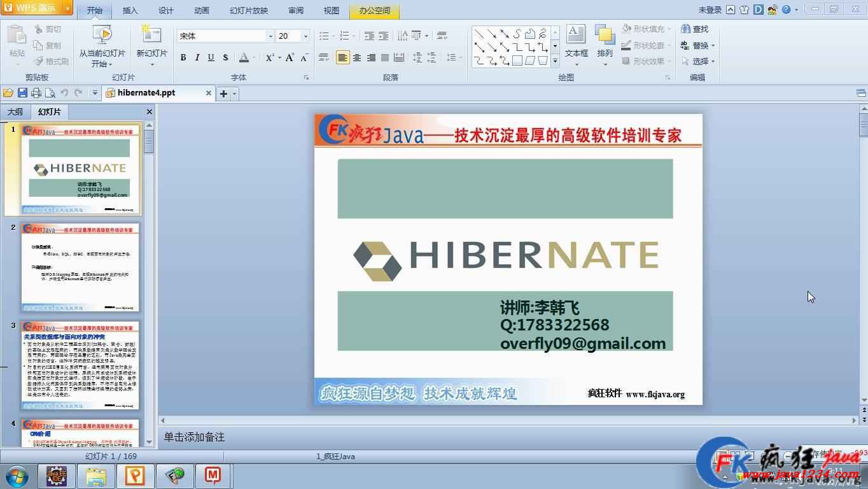
Task: Switch to the 插入 ribbon tab
Action: (130, 10)
